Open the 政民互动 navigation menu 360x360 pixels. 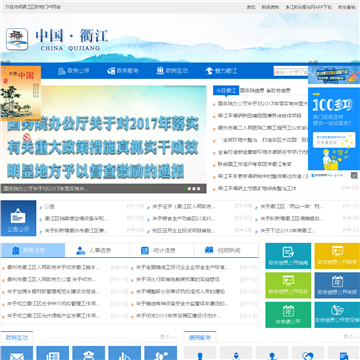click(x=172, y=71)
